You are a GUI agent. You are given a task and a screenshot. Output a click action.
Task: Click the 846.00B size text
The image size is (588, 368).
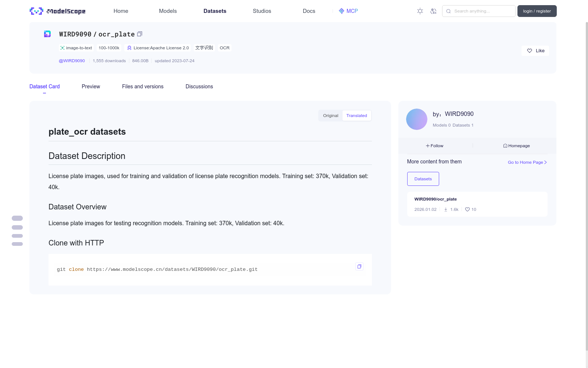(x=140, y=61)
